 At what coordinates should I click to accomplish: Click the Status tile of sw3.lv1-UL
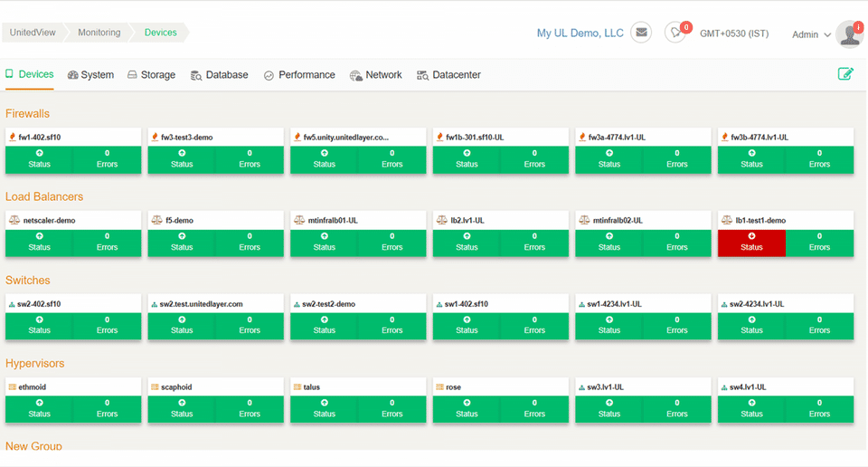[x=609, y=409]
